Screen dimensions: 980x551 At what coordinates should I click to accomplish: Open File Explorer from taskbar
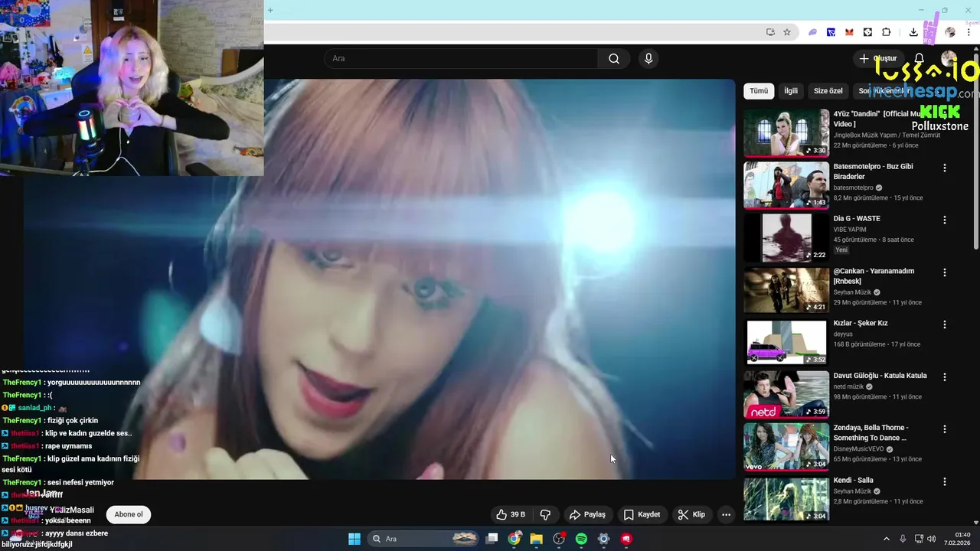(536, 539)
